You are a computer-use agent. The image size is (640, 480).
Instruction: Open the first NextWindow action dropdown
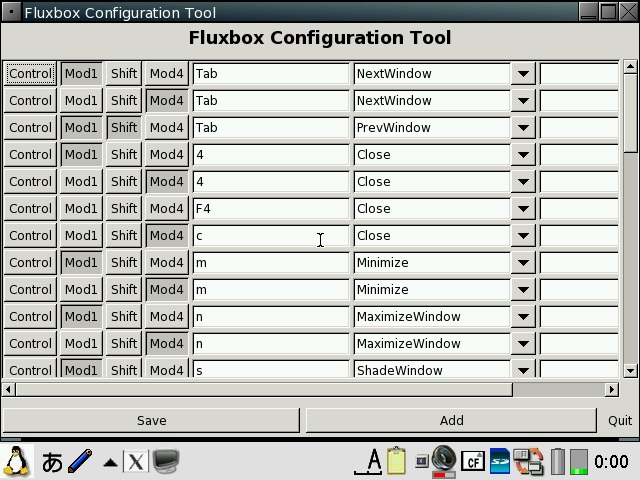click(x=523, y=74)
